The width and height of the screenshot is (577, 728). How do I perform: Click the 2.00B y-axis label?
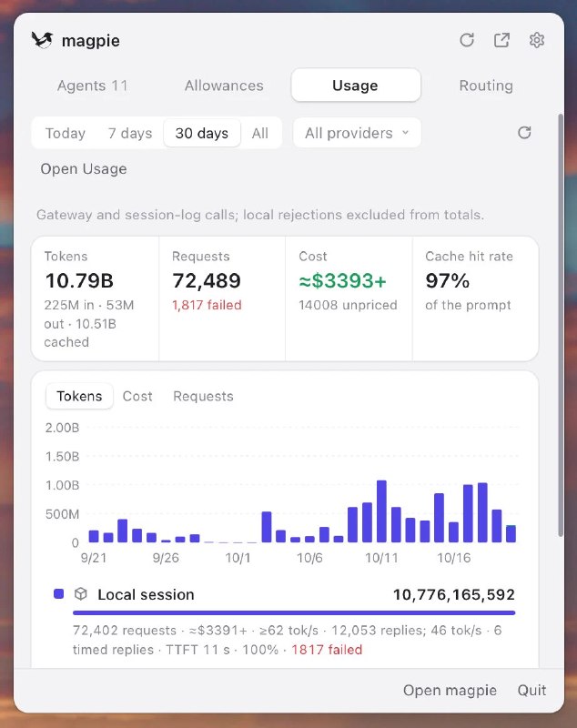(x=62, y=428)
